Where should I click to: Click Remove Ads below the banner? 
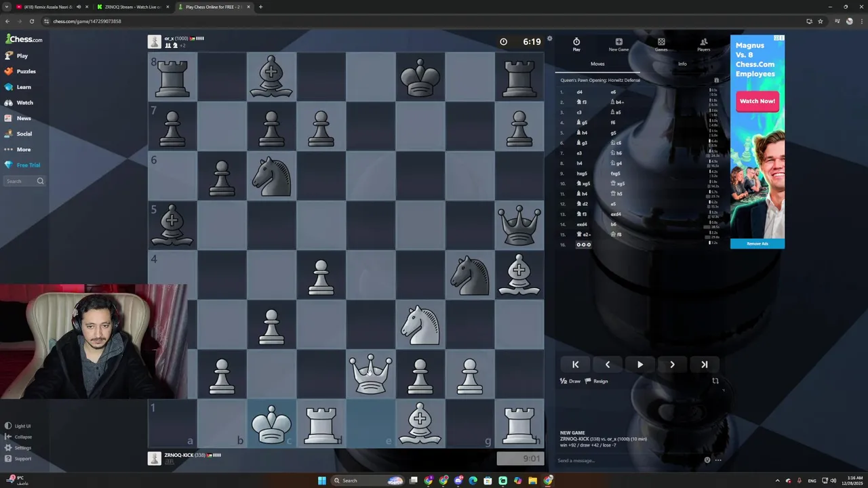click(757, 243)
